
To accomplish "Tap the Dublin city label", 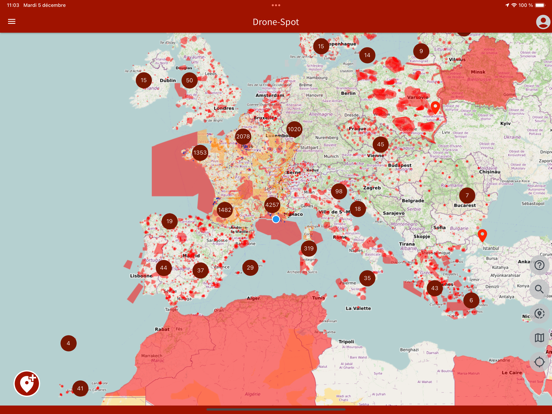I will click(x=168, y=81).
